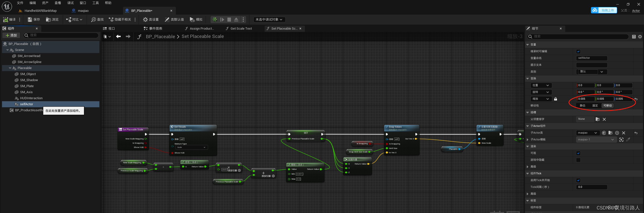This screenshot has height=213, width=644.
Task: Open the 类别 category dropdown
Action: pyautogui.click(x=592, y=72)
